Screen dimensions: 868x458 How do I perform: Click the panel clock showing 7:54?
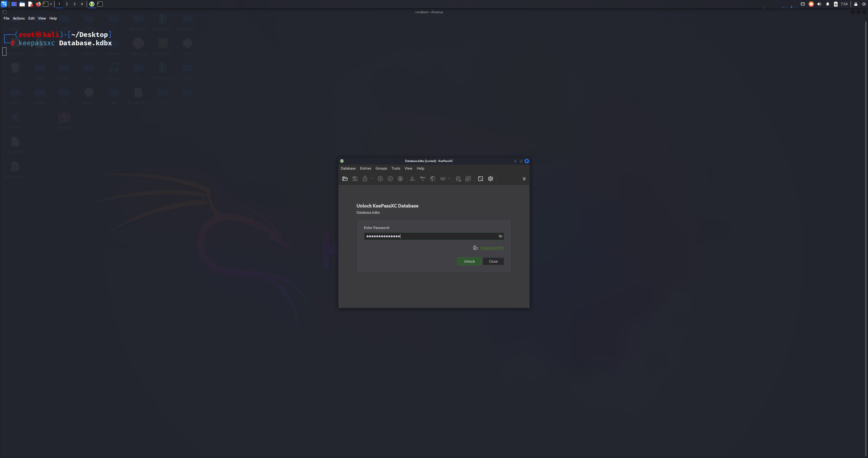(x=844, y=4)
